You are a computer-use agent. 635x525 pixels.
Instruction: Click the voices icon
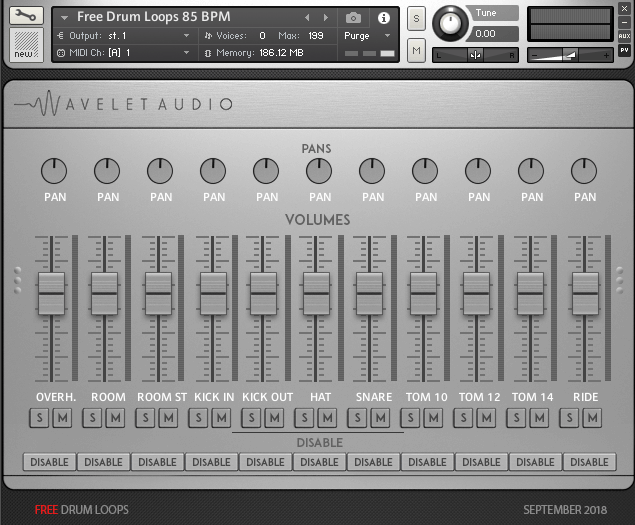click(208, 36)
